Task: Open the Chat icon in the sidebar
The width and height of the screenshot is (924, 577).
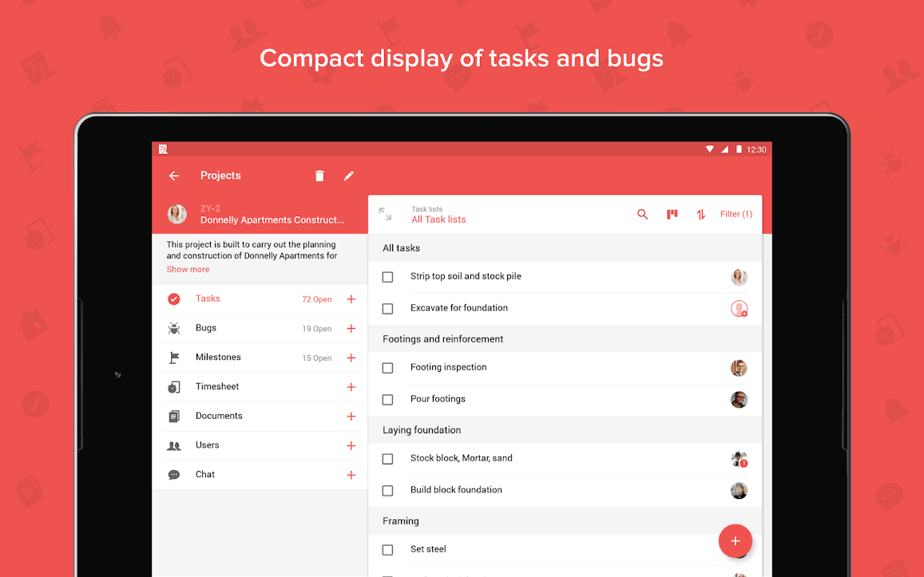Action: 174,474
